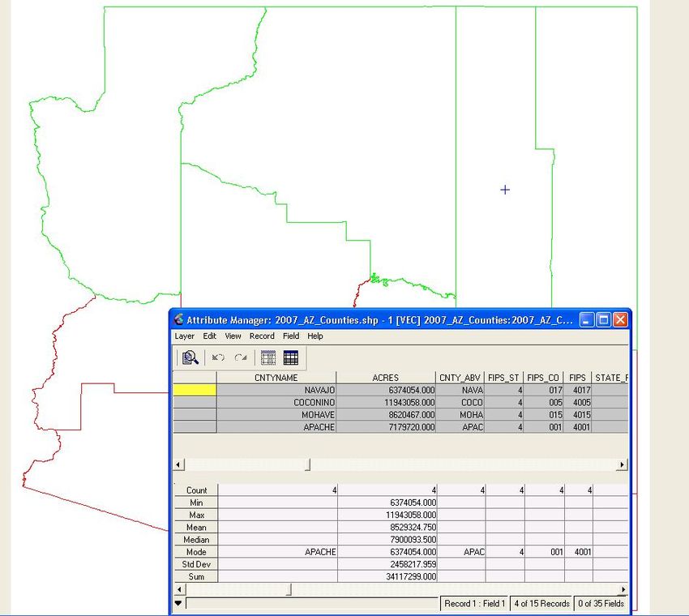The height and width of the screenshot is (616, 689).
Task: Maximize the Attribute Manager window
Action: coord(604,319)
